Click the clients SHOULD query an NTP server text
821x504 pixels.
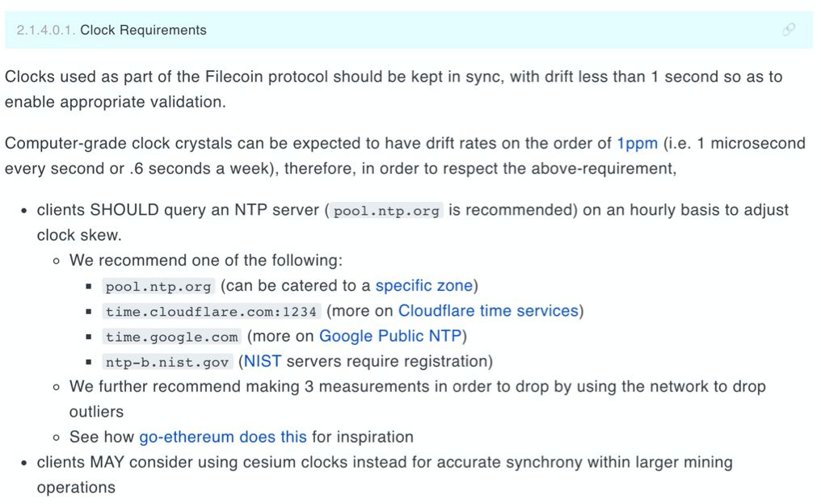[x=413, y=222]
